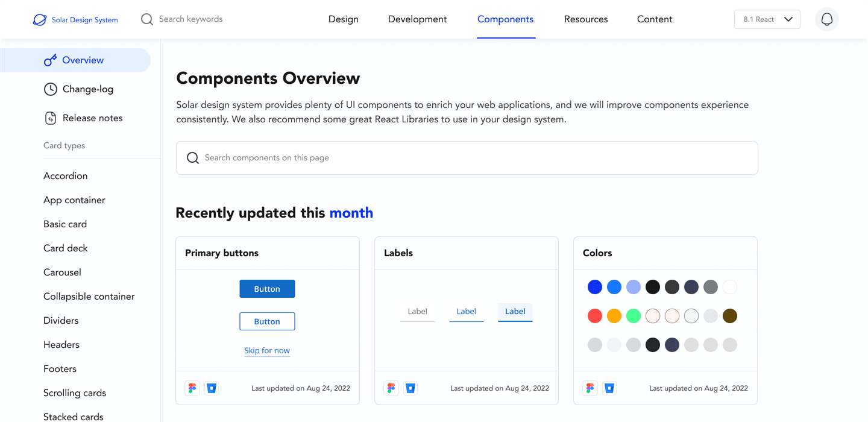Image resolution: width=868 pixels, height=422 pixels.
Task: Click the document icon beside Release notes
Action: (51, 118)
